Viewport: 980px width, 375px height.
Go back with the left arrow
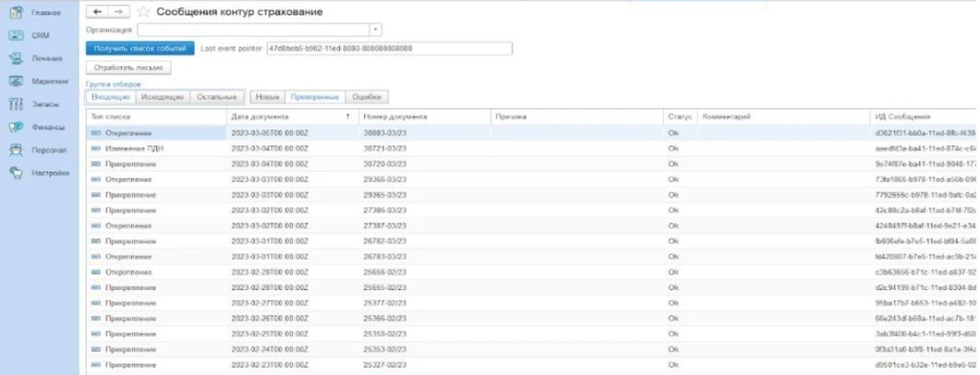pyautogui.click(x=97, y=12)
